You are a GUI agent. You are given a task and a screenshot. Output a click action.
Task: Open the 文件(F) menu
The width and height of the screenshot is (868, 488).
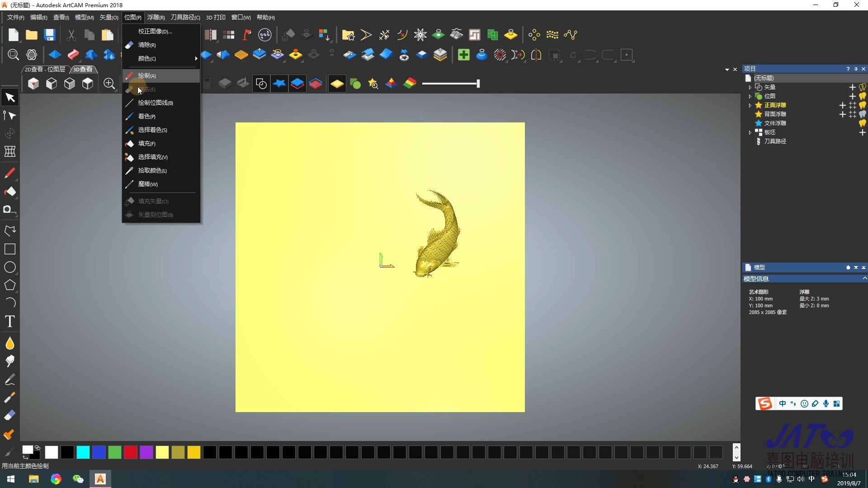coord(16,17)
